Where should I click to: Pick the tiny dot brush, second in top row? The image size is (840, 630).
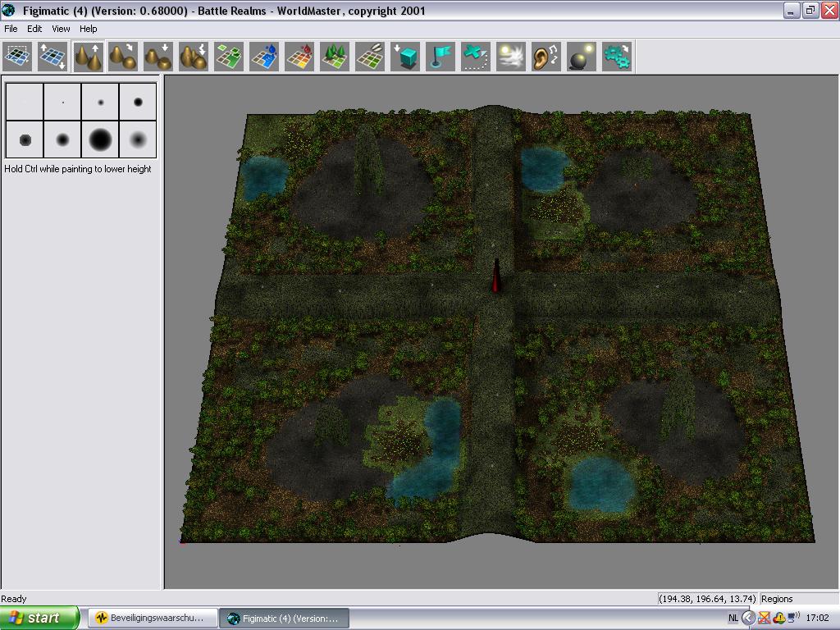(62, 102)
